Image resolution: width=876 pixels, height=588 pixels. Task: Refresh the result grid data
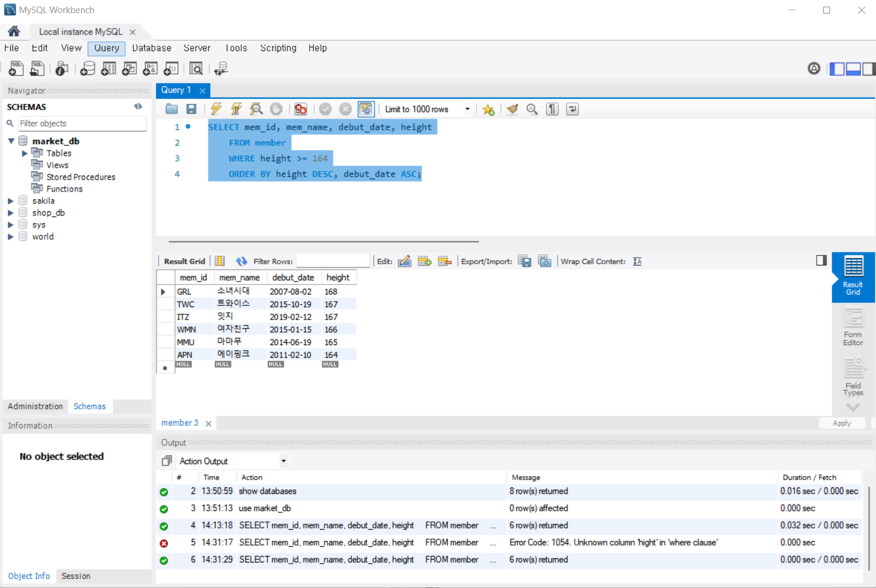click(241, 261)
